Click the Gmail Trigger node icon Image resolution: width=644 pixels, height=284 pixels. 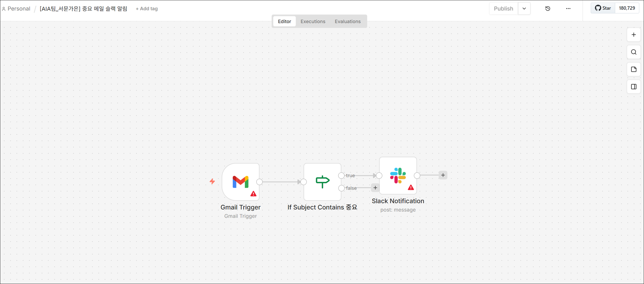240,182
